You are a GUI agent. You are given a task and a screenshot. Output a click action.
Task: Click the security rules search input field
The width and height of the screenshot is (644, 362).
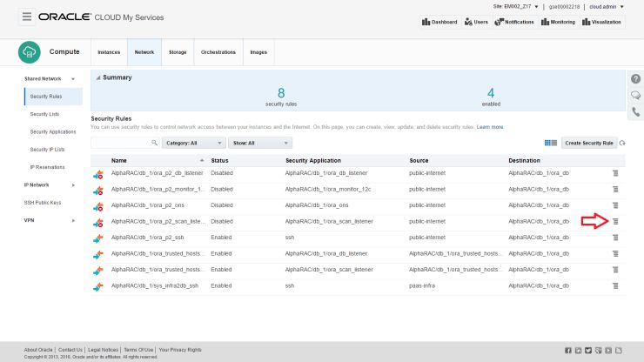121,143
